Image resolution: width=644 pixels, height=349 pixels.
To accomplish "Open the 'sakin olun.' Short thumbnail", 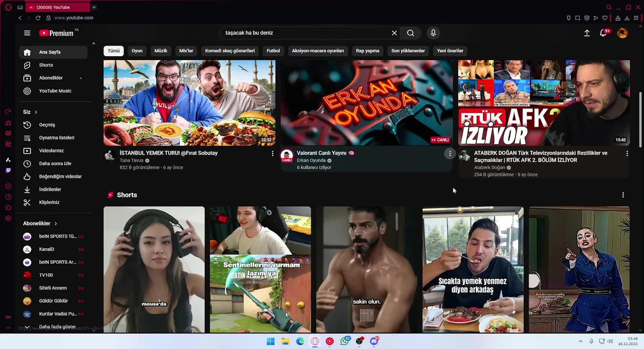I will pos(367,270).
